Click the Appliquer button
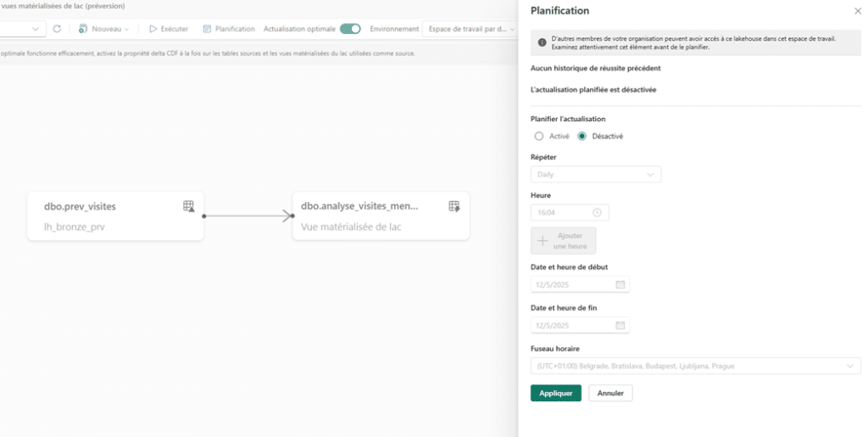 [555, 394]
